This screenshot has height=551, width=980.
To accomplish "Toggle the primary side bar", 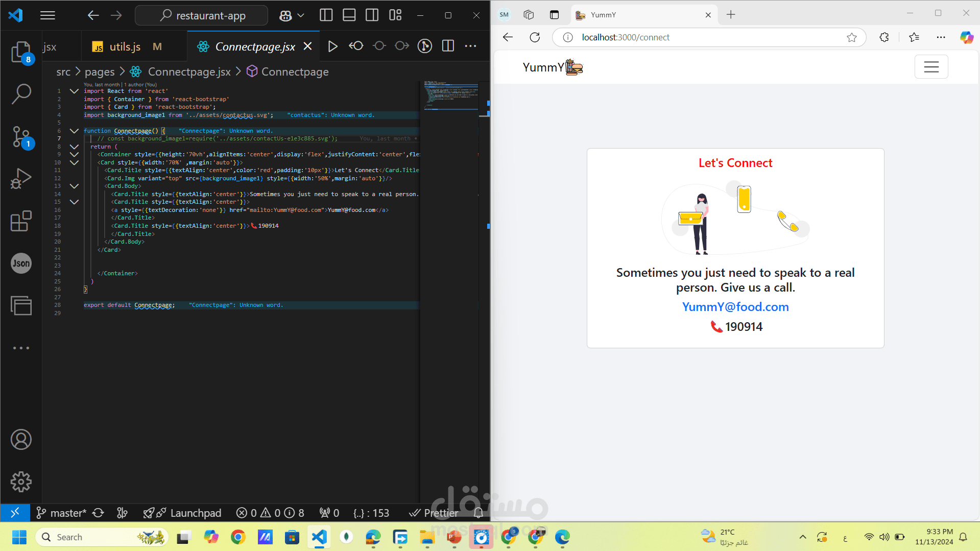I will [326, 15].
